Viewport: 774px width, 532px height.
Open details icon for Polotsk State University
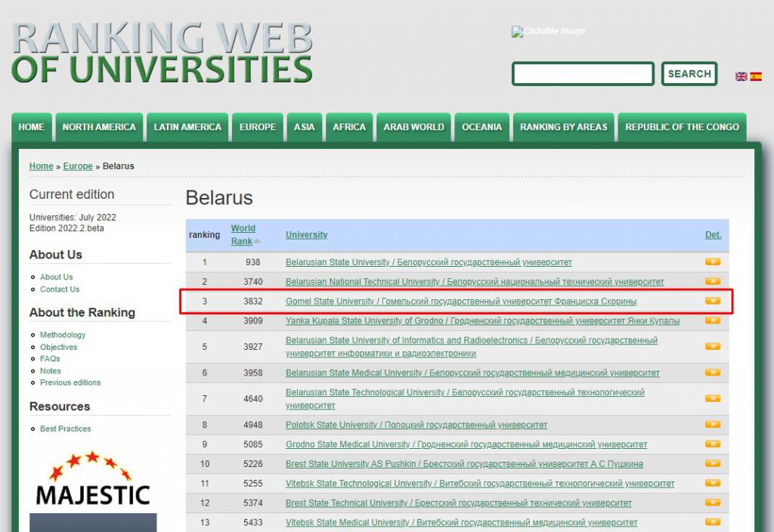pyautogui.click(x=712, y=425)
